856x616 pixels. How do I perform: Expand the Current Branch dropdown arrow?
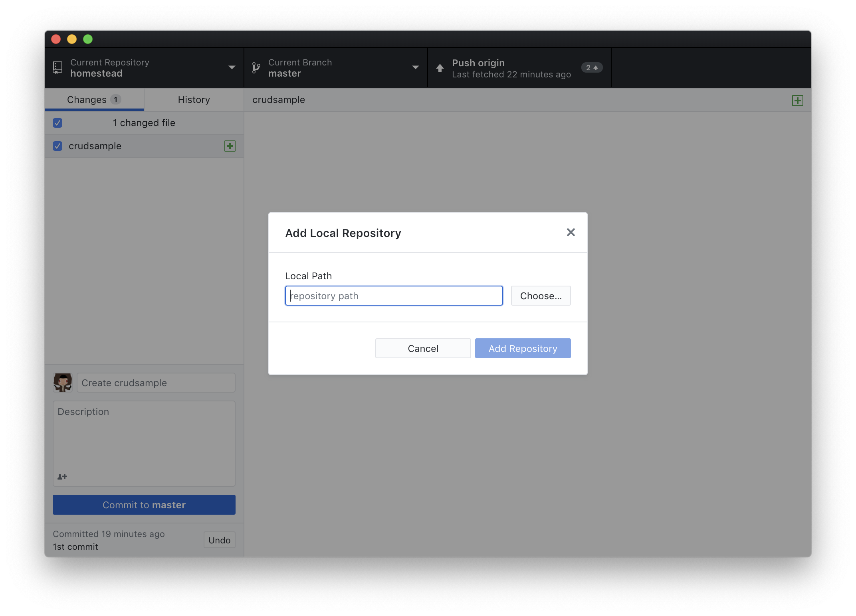click(x=415, y=67)
